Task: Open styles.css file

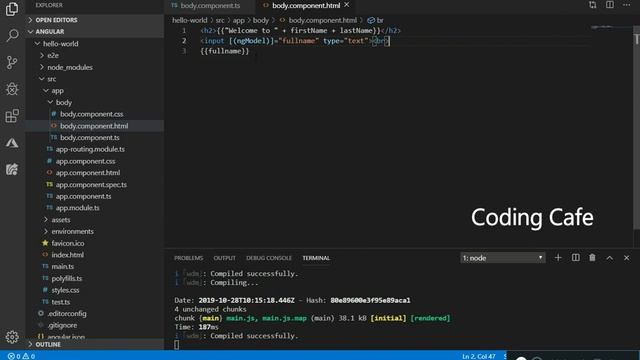Action: 95,290
